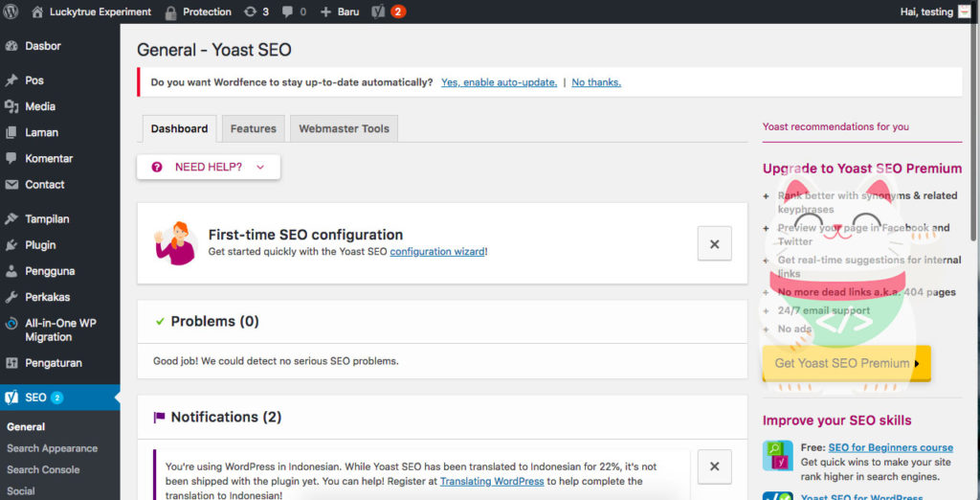The width and height of the screenshot is (980, 500).
Task: Expand the NEED HELP? dropdown chevron
Action: click(x=260, y=167)
